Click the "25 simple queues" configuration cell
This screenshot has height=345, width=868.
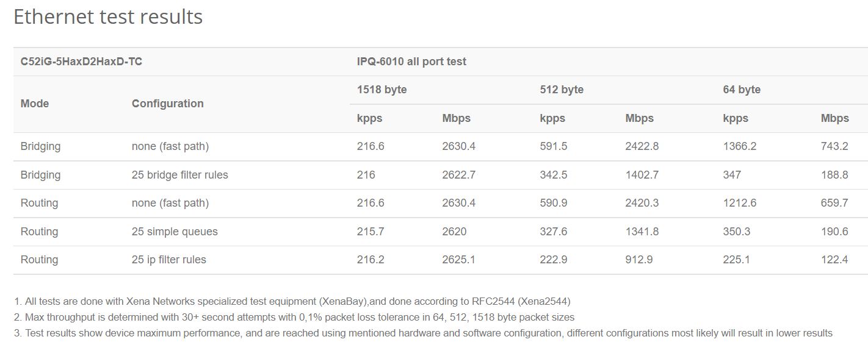click(175, 232)
